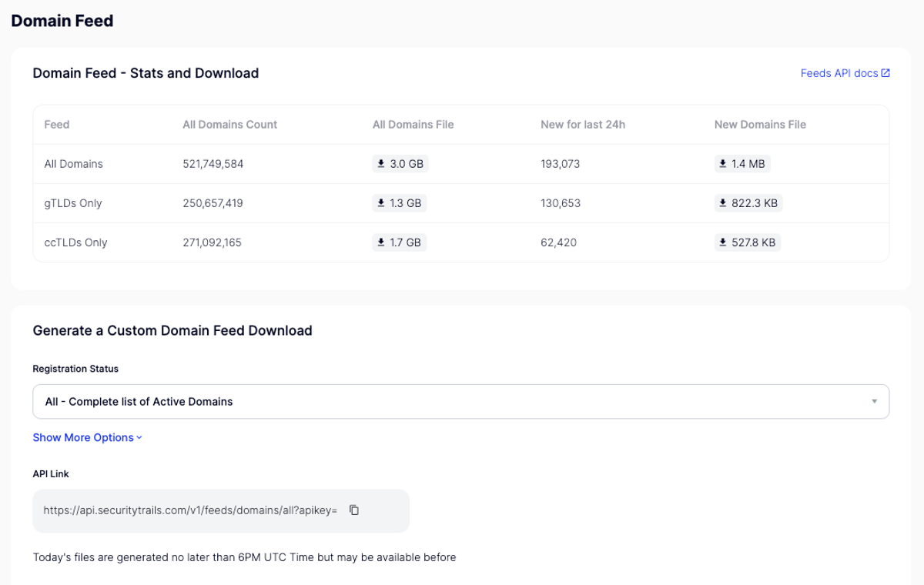Click the All Domains File column header
Image resolution: width=924 pixels, height=585 pixels.
click(413, 125)
